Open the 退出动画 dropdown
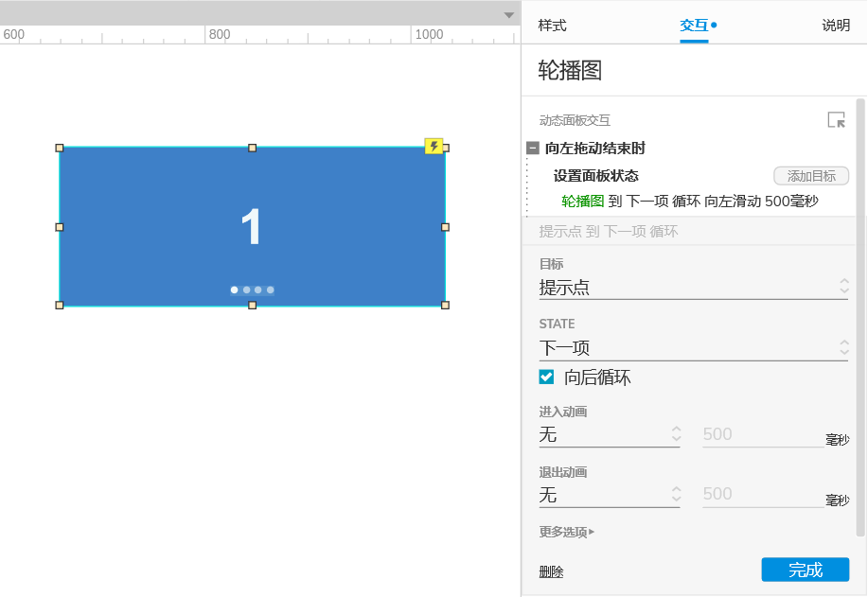 (x=609, y=494)
